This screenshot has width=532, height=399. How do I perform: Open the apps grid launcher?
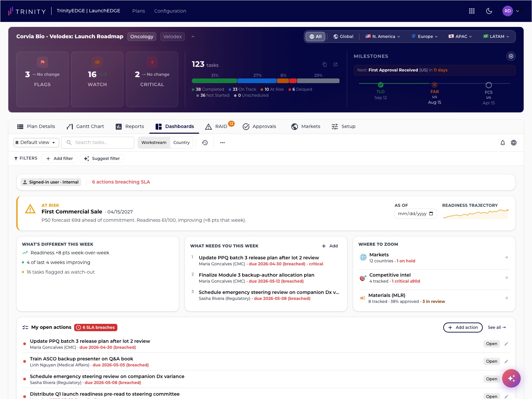pyautogui.click(x=471, y=11)
